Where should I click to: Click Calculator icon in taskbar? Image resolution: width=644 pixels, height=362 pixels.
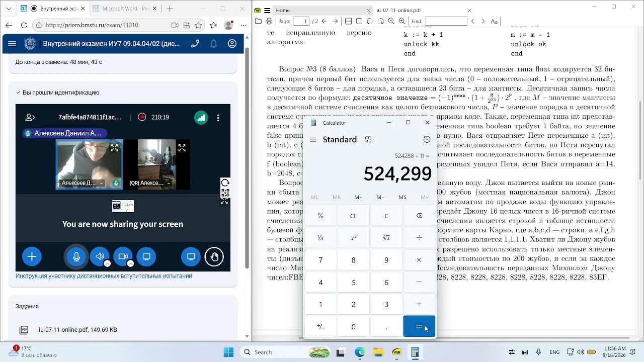[x=415, y=352]
